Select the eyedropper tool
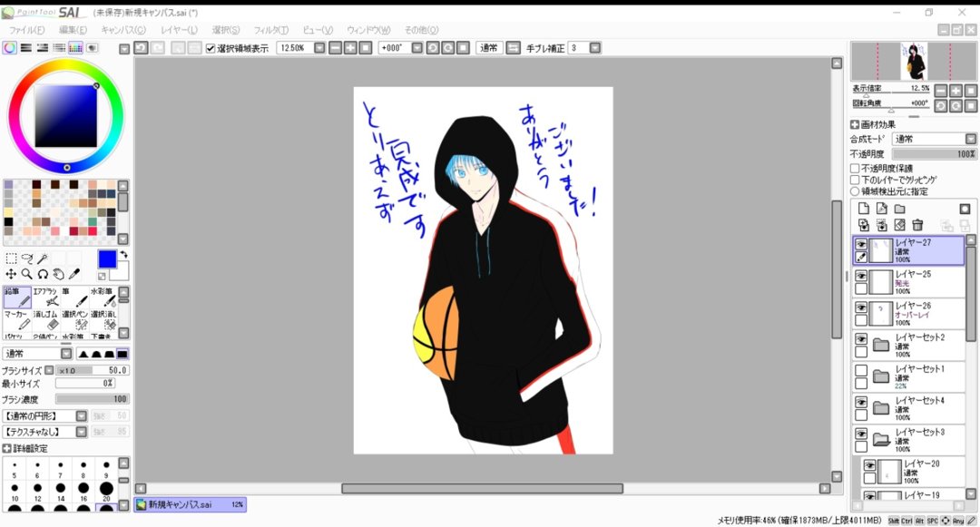 (73, 274)
